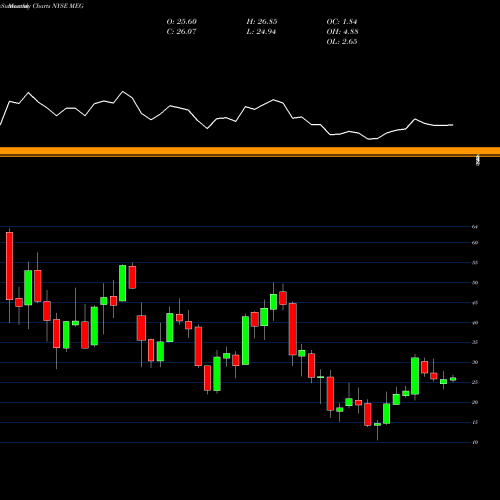Select the 'OL: 2.65' reading

[x=342, y=42]
